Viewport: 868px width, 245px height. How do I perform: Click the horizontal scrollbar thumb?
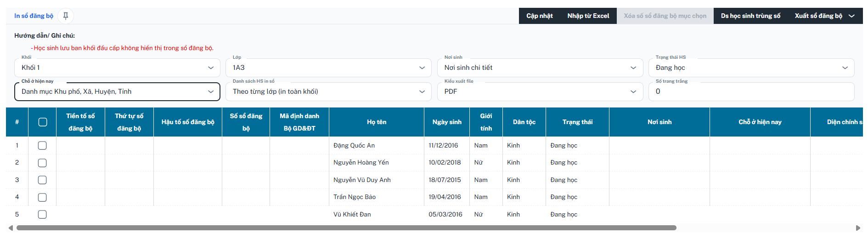(x=346, y=228)
